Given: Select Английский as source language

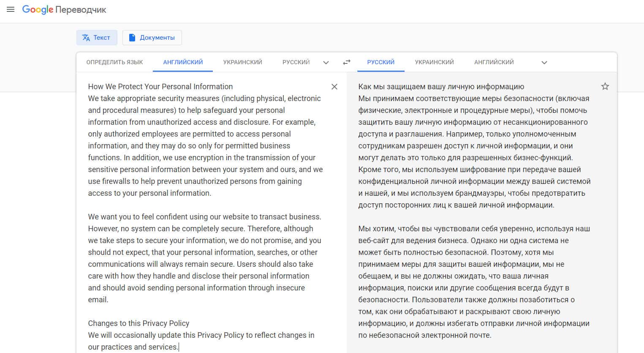Looking at the screenshot, I should [183, 62].
